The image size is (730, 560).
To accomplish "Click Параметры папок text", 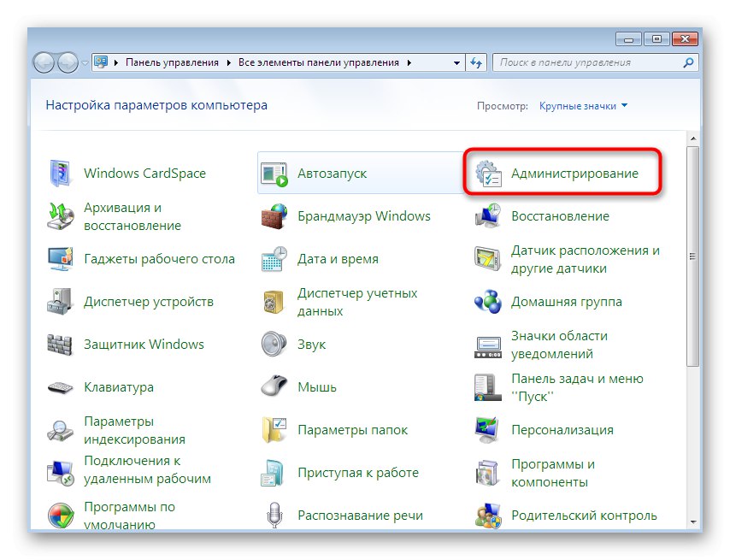I will pyautogui.click(x=352, y=430).
